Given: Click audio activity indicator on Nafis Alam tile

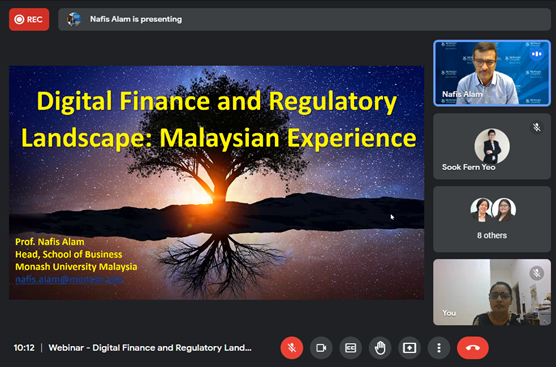Looking at the screenshot, I should click(537, 54).
